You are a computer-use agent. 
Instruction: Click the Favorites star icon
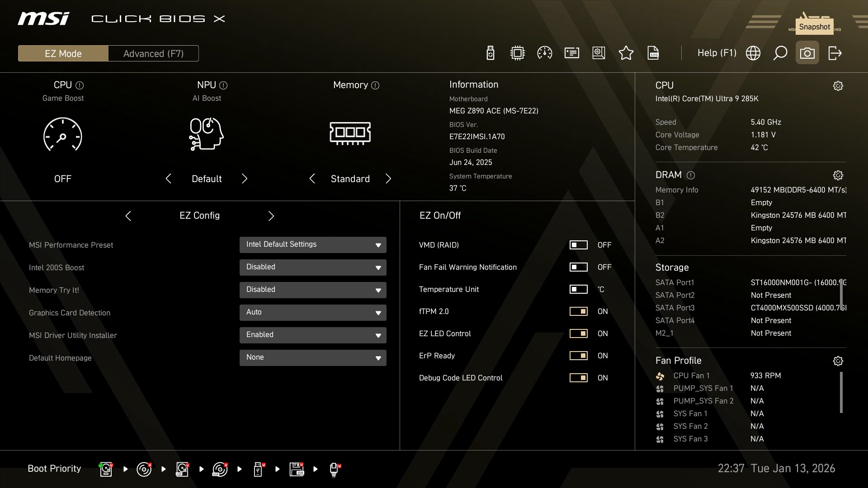(626, 53)
